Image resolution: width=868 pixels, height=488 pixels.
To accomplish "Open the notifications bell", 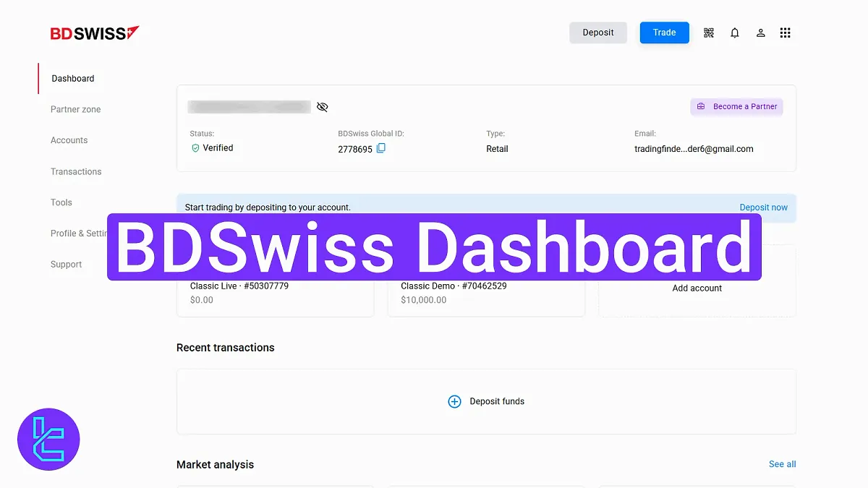I will click(x=735, y=33).
